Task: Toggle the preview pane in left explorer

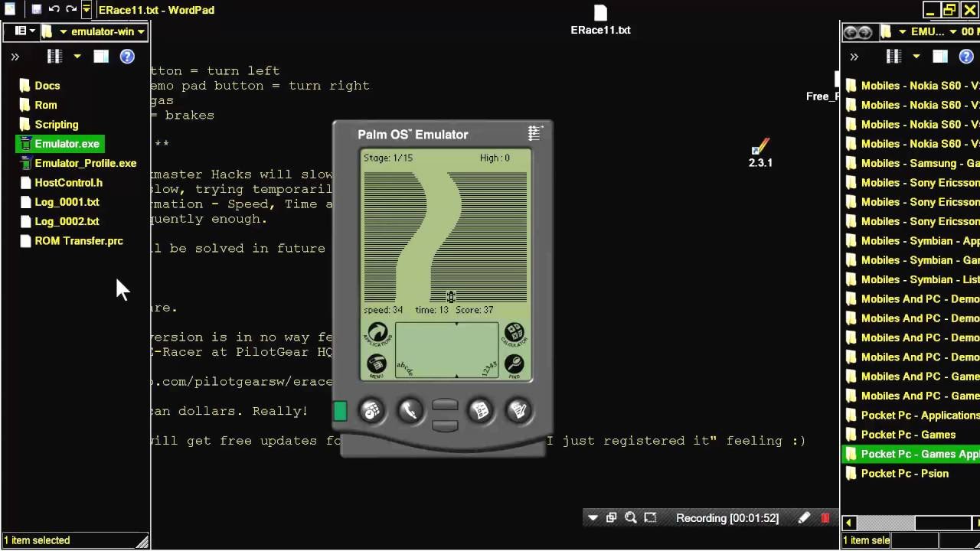Action: point(101,57)
